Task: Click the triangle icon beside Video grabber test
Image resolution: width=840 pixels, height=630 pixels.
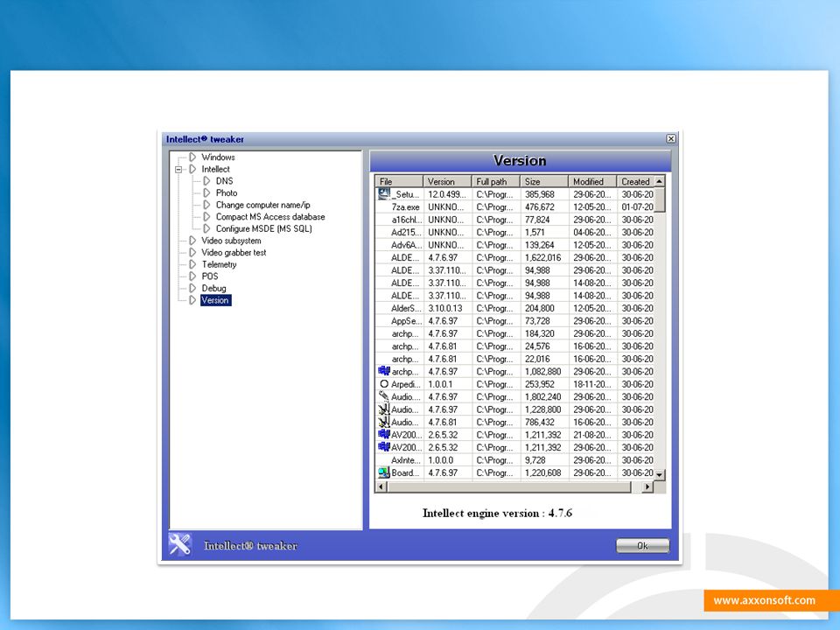Action: point(192,252)
